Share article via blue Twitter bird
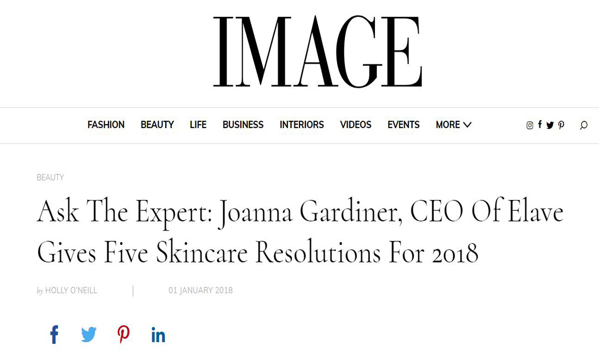The height and width of the screenshot is (364, 599). point(89,335)
